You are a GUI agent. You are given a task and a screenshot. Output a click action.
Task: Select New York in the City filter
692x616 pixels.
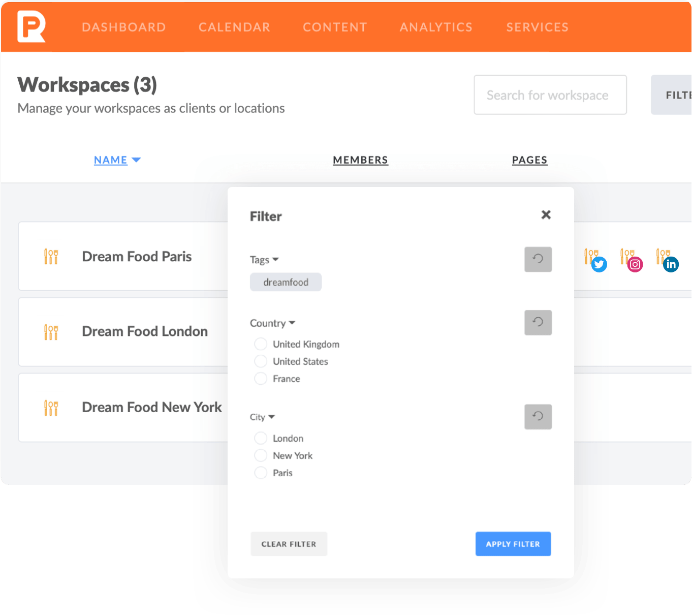tap(261, 455)
